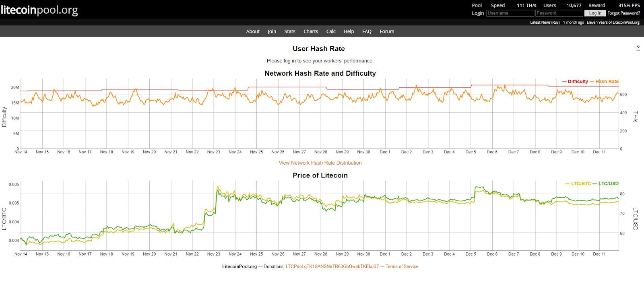Toggle the Difficulty legend entry

pyautogui.click(x=575, y=82)
